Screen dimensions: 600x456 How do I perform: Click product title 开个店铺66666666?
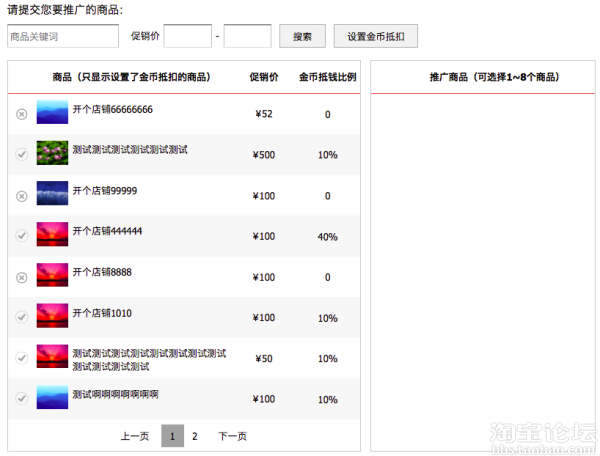tap(113, 109)
